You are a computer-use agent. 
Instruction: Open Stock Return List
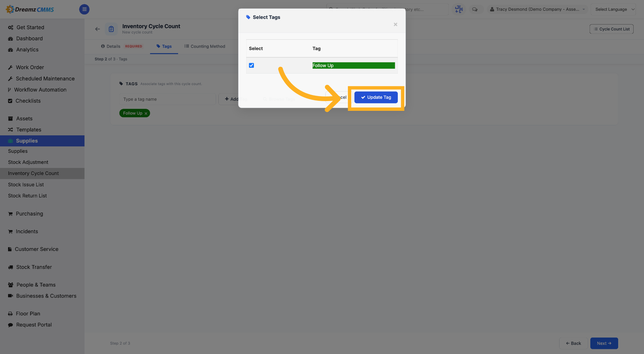(x=28, y=196)
